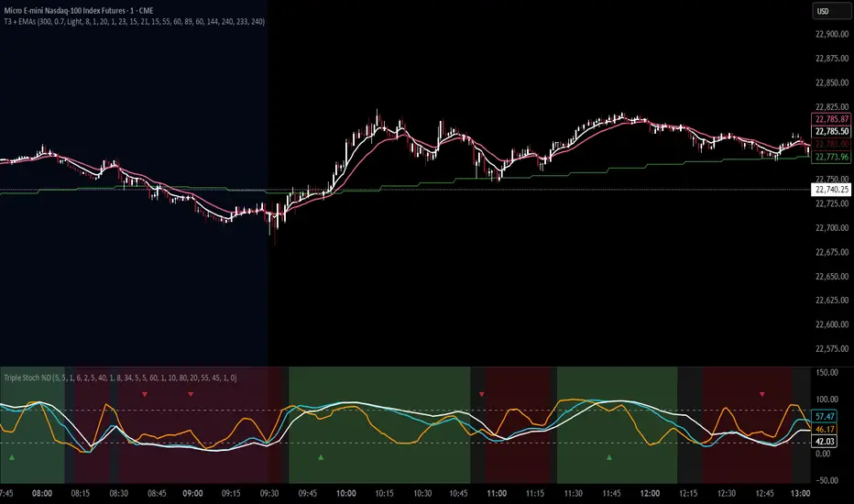Select the Triple Stoch %D indicator legend
Viewport: 854px width, 504px height.
[x=119, y=378]
